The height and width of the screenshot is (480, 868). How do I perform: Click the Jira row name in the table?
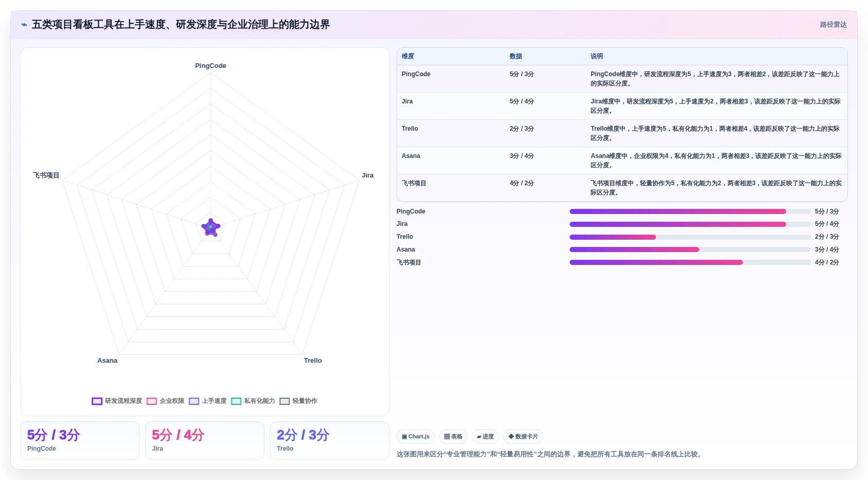(407, 101)
